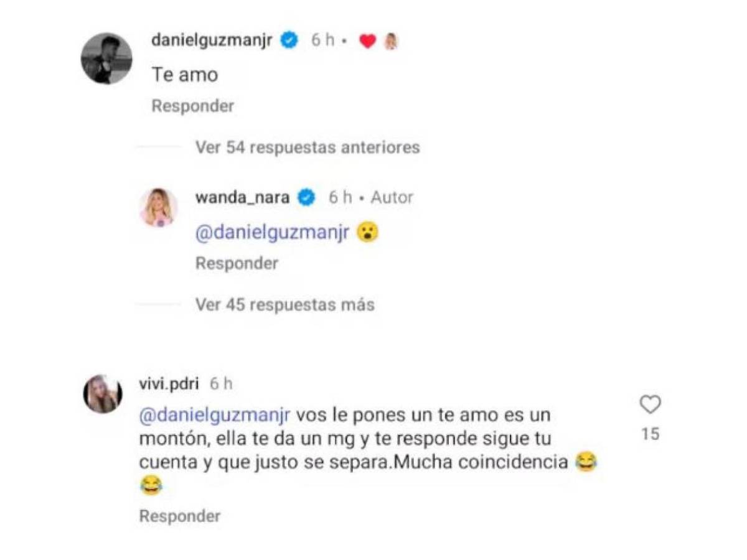Viewport: 747px width, 560px height.
Task: Click danielguzmanjr's blue verified badge
Action: 287,40
